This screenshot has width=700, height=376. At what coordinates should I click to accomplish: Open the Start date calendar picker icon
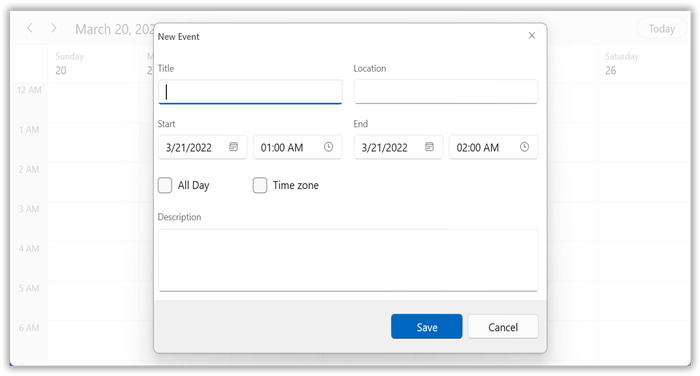[233, 146]
